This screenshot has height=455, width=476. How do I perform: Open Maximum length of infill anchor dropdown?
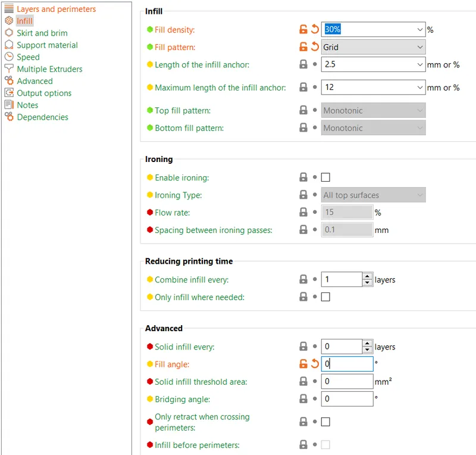click(419, 88)
